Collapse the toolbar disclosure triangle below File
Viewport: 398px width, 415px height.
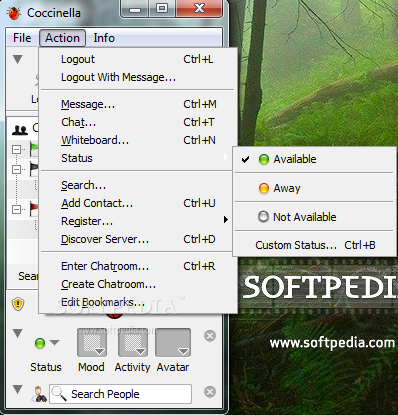(18, 59)
